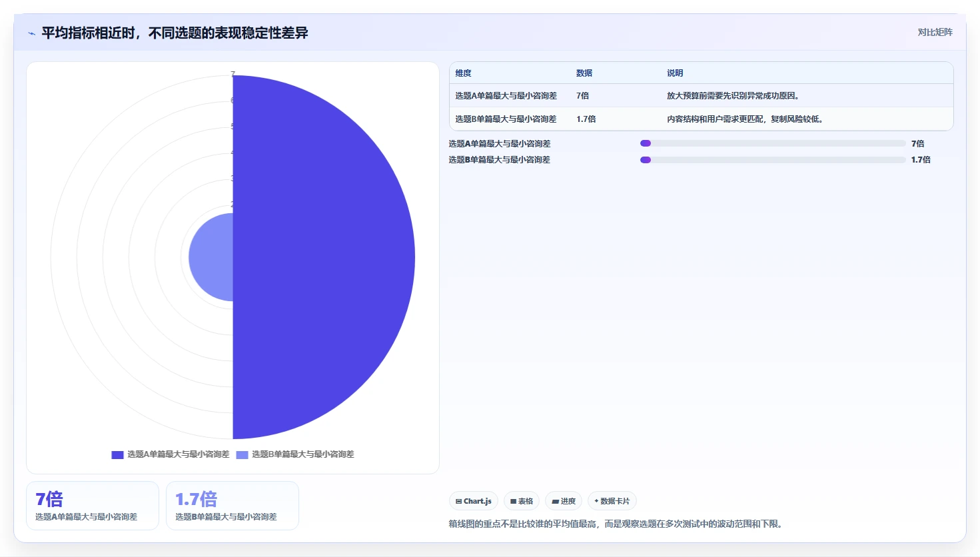Image resolution: width=980 pixels, height=557 pixels.
Task: Click footnote text about 箱线图的重点
Action: [616, 524]
